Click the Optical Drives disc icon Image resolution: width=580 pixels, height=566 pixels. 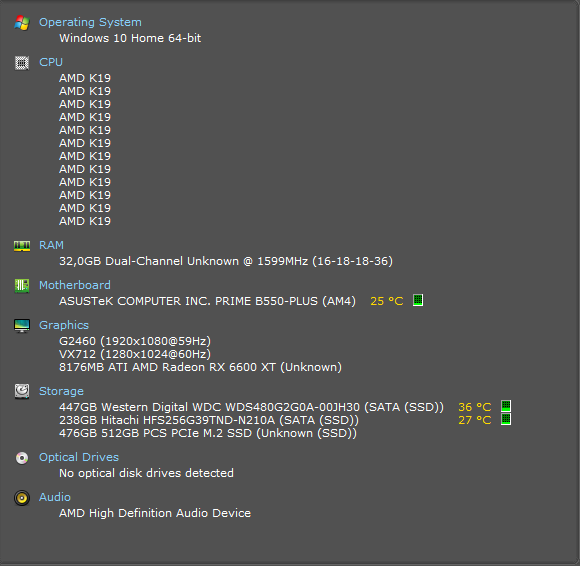click(x=22, y=458)
